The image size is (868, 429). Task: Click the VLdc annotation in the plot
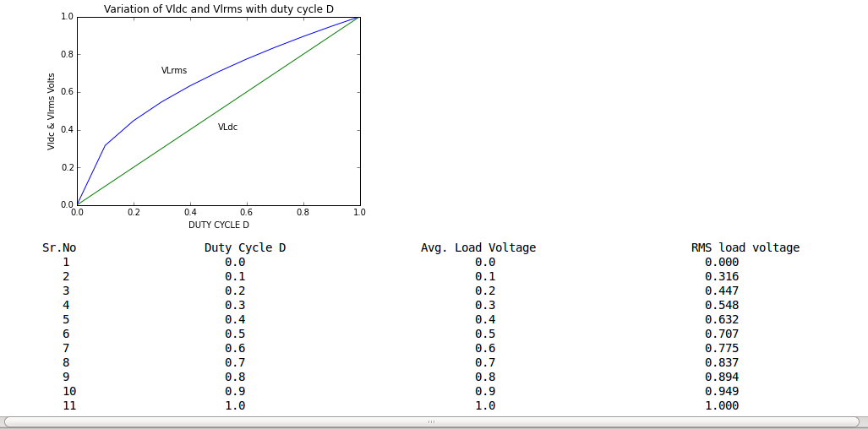(x=227, y=128)
